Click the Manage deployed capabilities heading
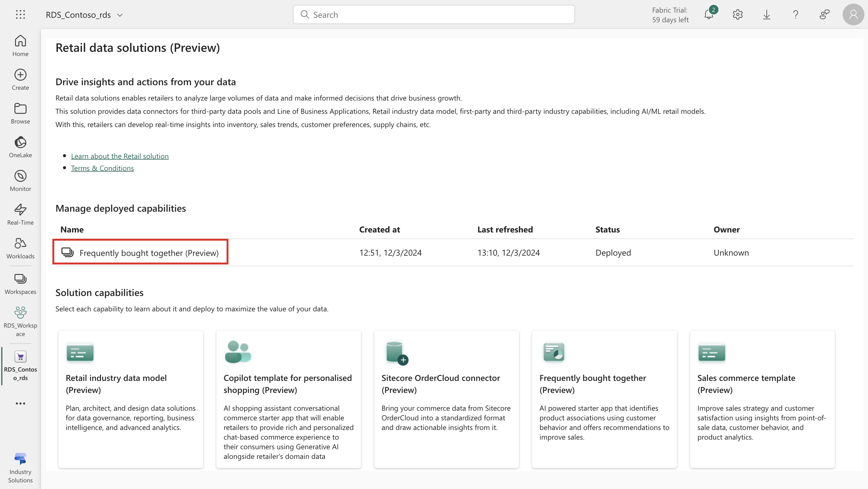The image size is (868, 489). (x=121, y=208)
